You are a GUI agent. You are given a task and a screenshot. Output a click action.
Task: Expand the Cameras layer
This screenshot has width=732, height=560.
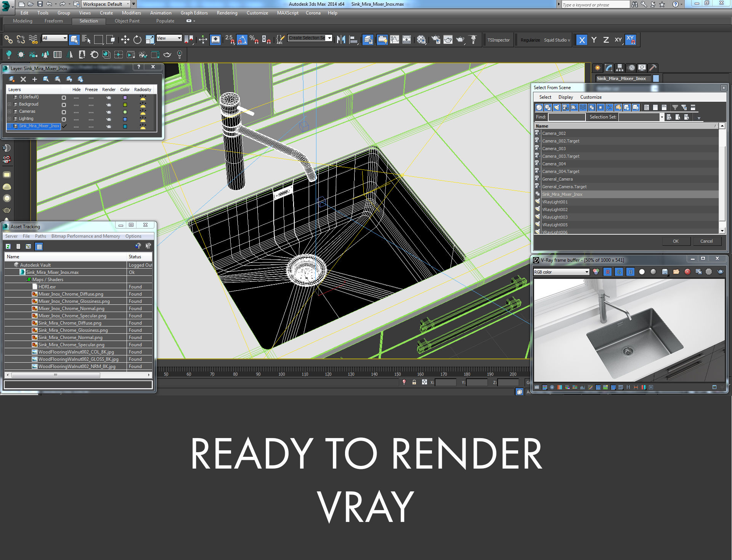coord(10,112)
